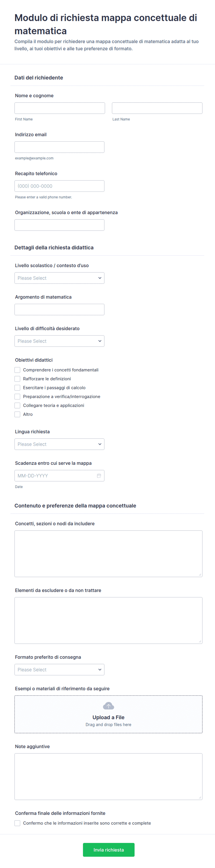Click into the "Indirizzo email" field
The width and height of the screenshot is (215, 868).
click(59, 147)
